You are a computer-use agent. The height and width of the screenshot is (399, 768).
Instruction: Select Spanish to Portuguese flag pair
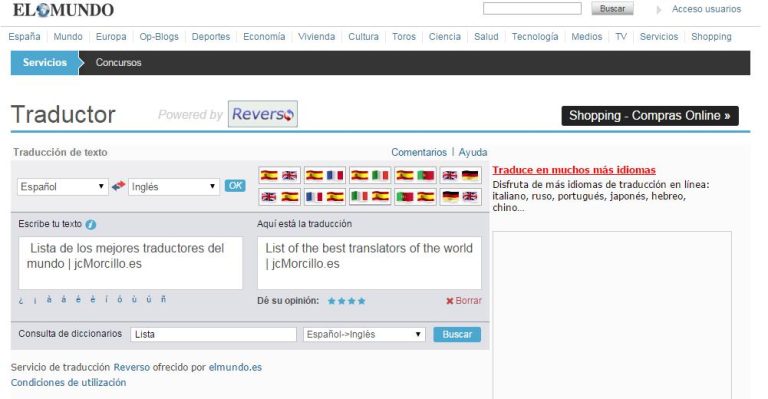coord(415,175)
